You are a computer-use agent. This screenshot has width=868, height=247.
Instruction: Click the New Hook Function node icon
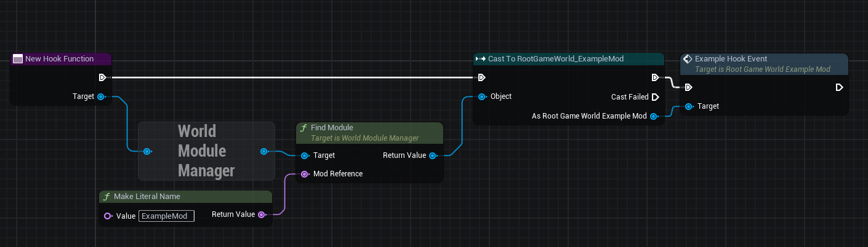(18, 59)
